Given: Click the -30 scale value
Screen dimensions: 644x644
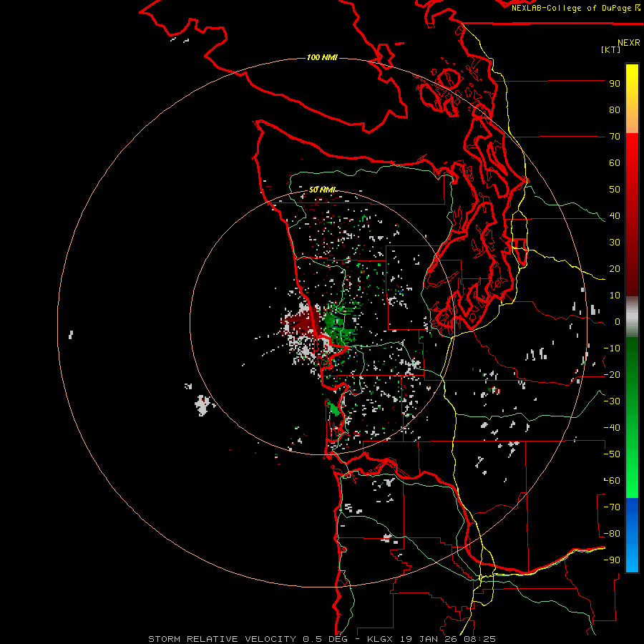Looking at the screenshot, I should tap(612, 401).
